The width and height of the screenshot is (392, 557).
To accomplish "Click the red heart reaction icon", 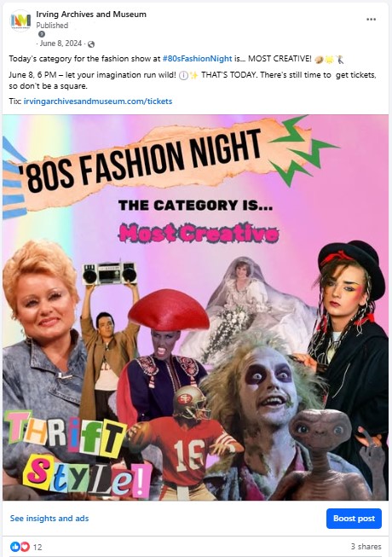I will coord(25,547).
